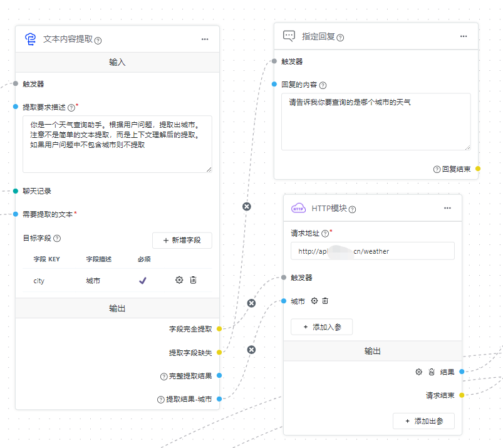This screenshot has width=503, height=448.
Task: Toggle the 必须 checkmark for city field
Action: pos(142,281)
